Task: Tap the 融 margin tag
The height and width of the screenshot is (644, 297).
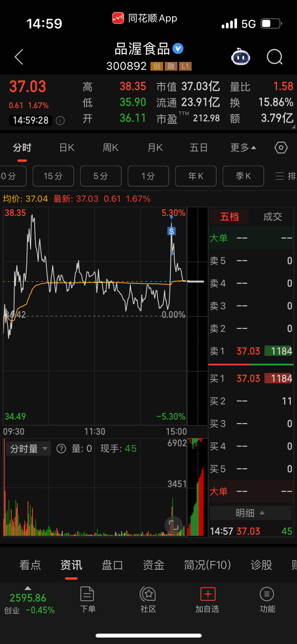Action: pyautogui.click(x=171, y=66)
